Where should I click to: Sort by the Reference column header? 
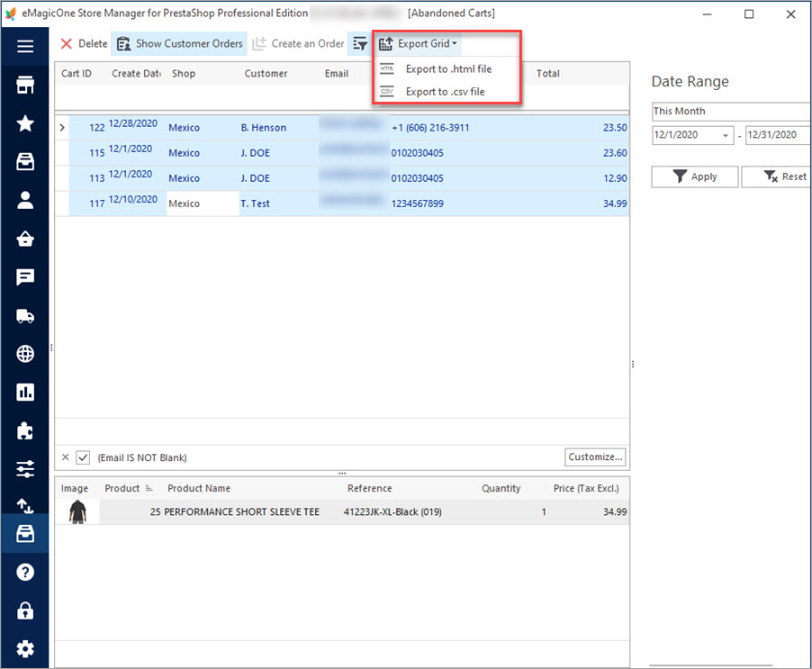[370, 488]
